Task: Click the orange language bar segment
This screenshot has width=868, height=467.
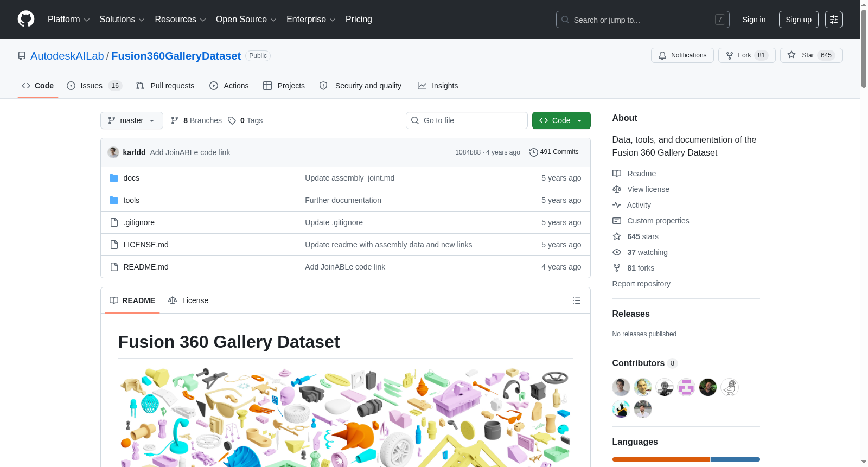Action: pyautogui.click(x=661, y=459)
